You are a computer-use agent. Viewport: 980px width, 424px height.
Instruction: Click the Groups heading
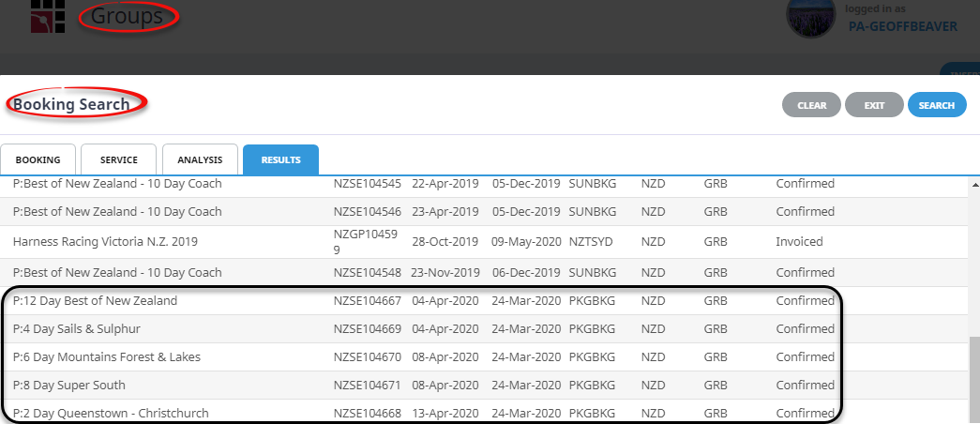[x=127, y=16]
